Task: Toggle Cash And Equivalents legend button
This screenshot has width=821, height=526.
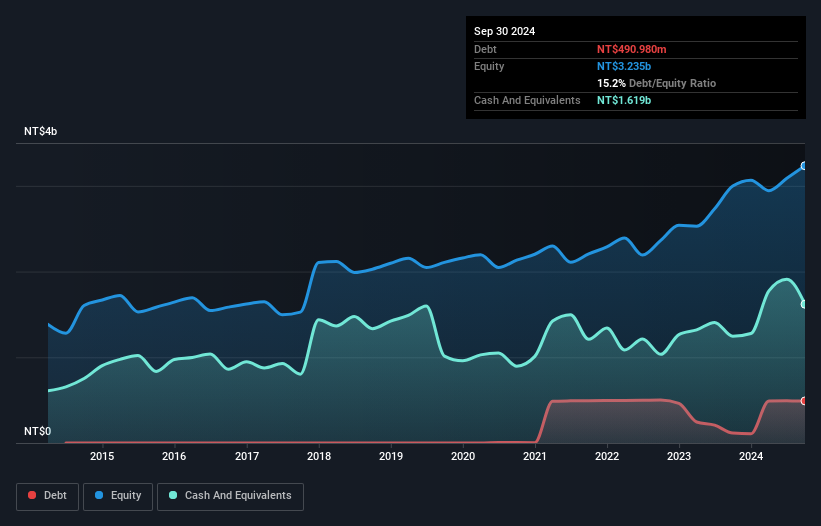Action: coord(230,496)
